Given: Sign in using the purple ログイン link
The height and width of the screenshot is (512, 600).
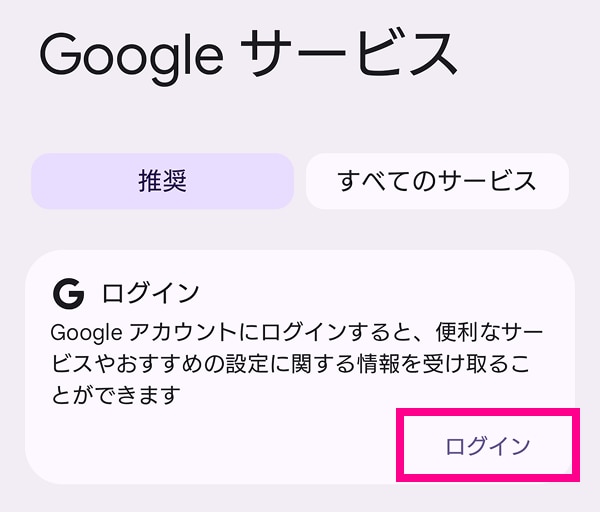Looking at the screenshot, I should (x=487, y=445).
